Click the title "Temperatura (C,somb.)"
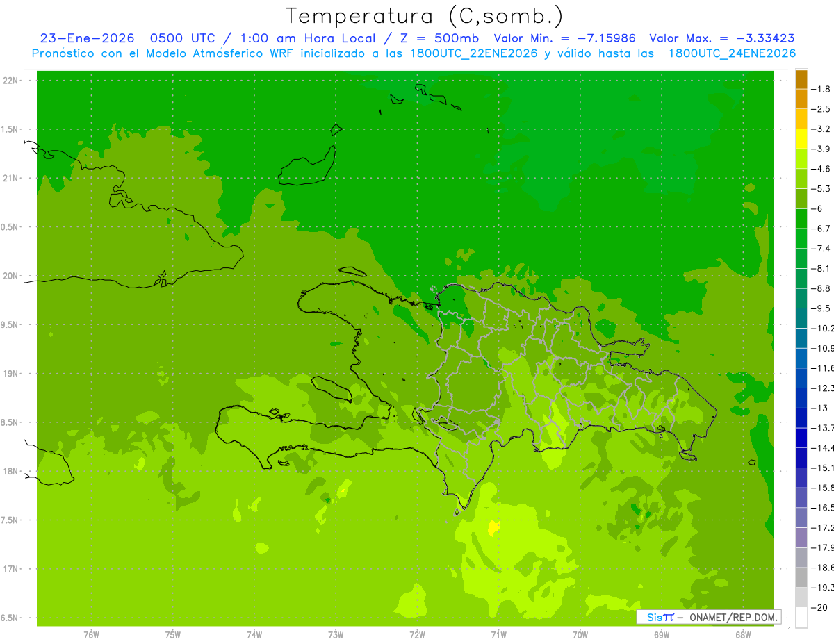The image size is (834, 644). pyautogui.click(x=425, y=15)
